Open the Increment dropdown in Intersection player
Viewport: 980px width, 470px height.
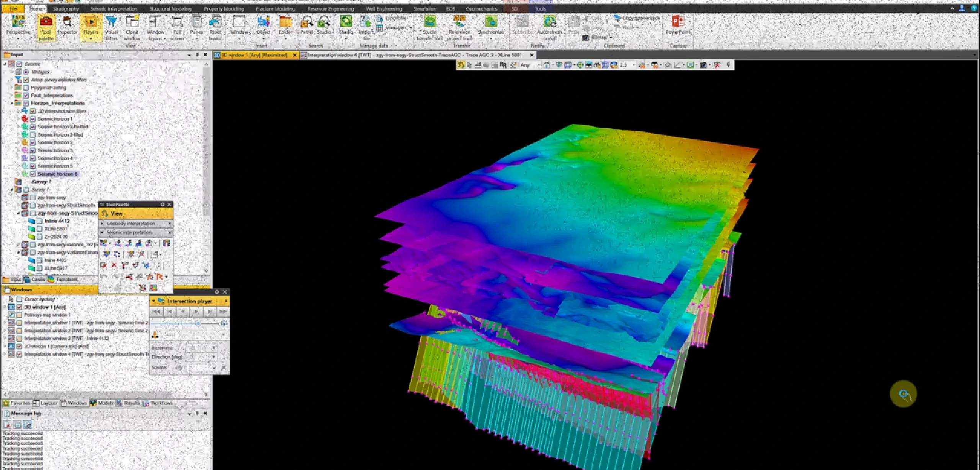click(x=214, y=348)
